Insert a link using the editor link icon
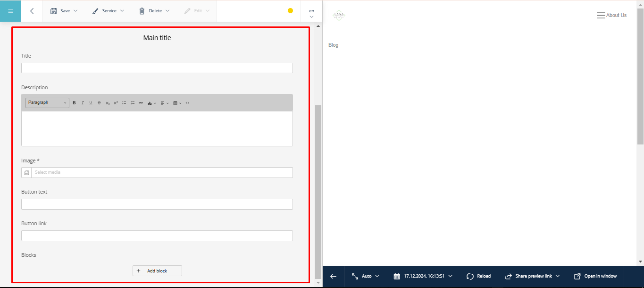The image size is (644, 288). tap(141, 103)
